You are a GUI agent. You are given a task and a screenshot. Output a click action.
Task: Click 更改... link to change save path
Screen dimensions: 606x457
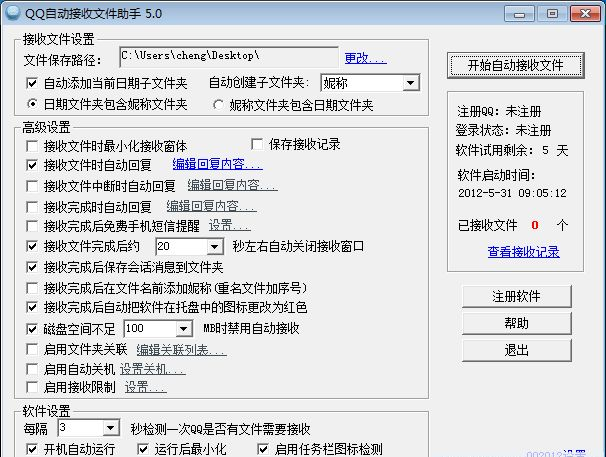pyautogui.click(x=365, y=58)
